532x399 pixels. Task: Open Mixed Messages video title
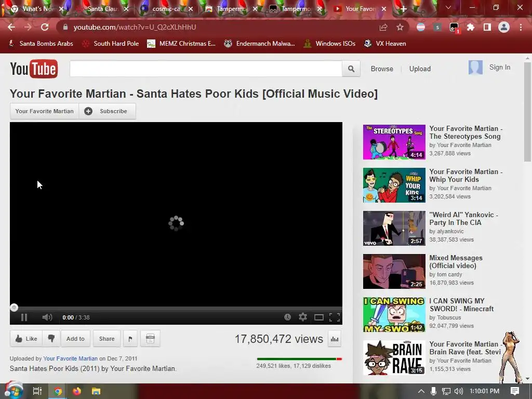(x=456, y=262)
